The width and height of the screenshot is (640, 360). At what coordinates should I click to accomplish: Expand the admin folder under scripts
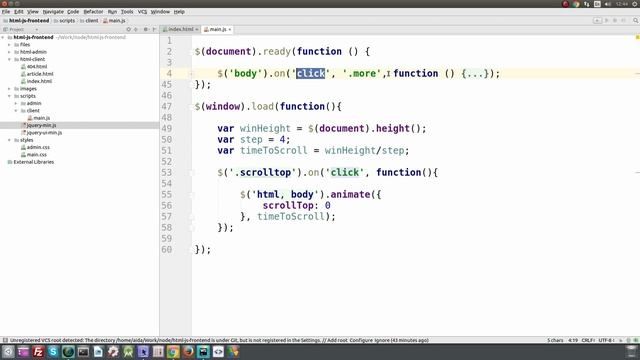[x=16, y=103]
